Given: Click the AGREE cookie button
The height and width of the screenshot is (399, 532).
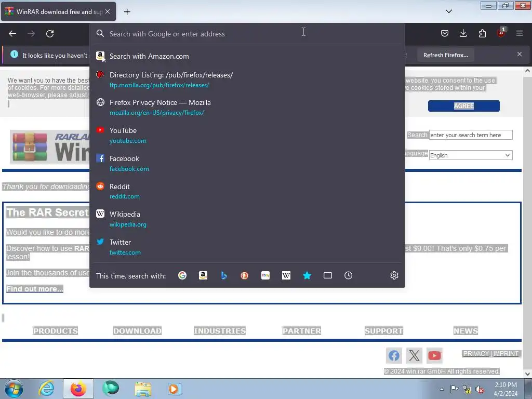Looking at the screenshot, I should (x=463, y=106).
